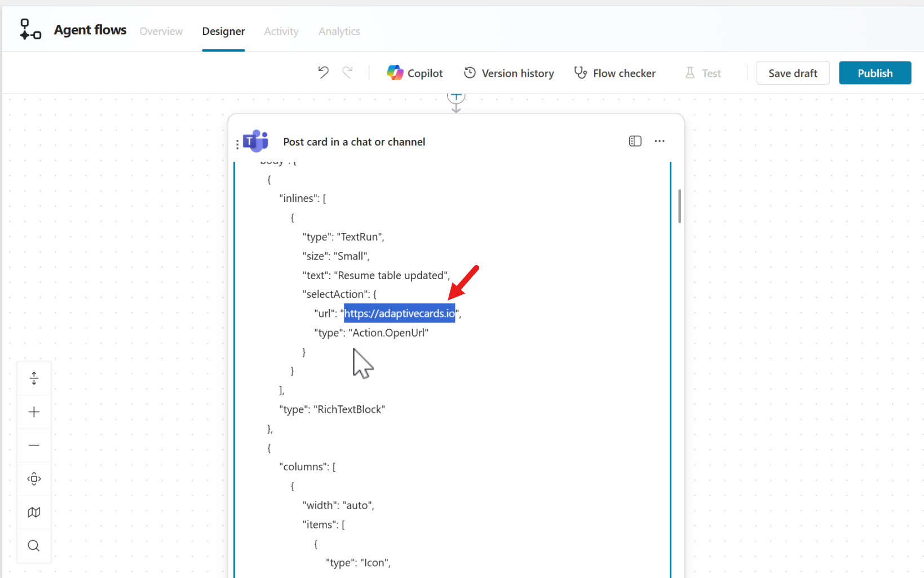Image resolution: width=924 pixels, height=578 pixels.
Task: Open Version history
Action: 509,72
